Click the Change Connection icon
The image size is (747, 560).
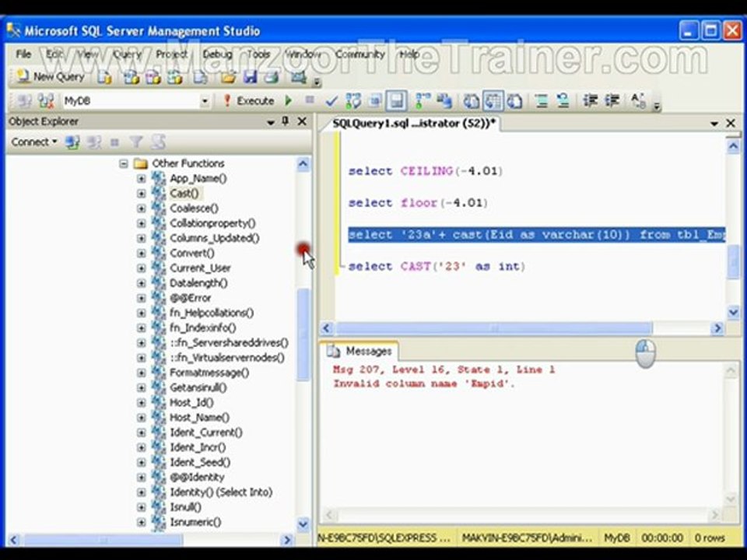coord(46,101)
